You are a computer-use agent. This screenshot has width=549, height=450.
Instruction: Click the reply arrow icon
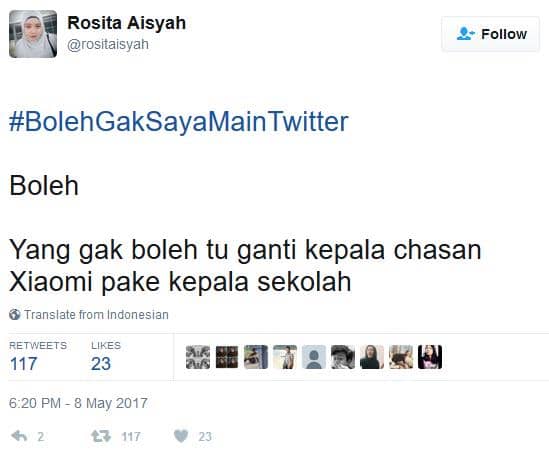tap(19, 436)
